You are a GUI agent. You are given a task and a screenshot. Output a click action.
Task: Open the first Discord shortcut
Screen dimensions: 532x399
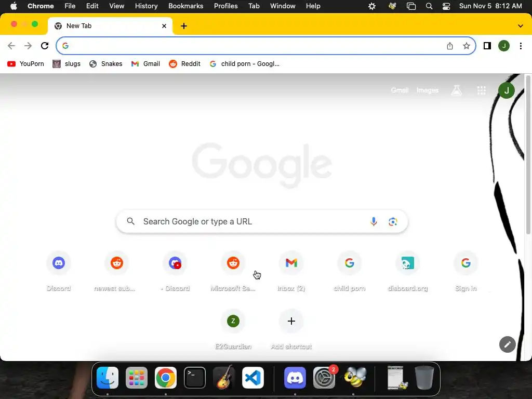click(59, 271)
